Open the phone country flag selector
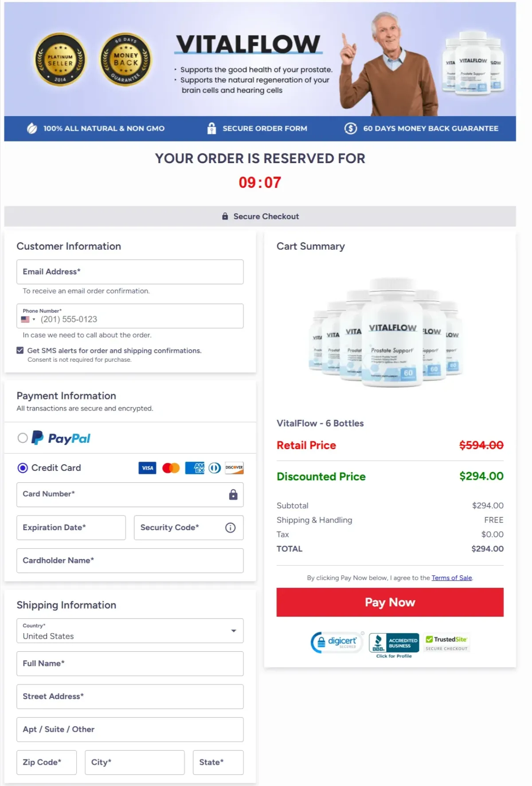Screen dimensions: 532x786 28,319
